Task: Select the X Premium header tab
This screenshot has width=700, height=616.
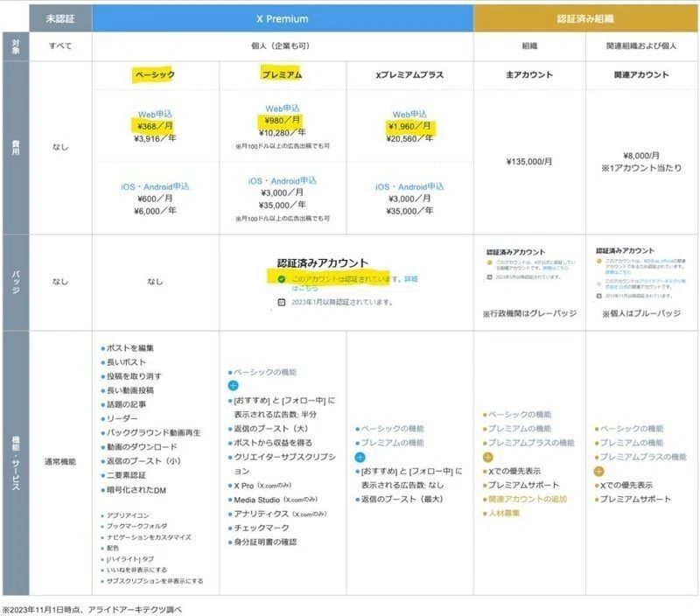Action: (x=283, y=18)
